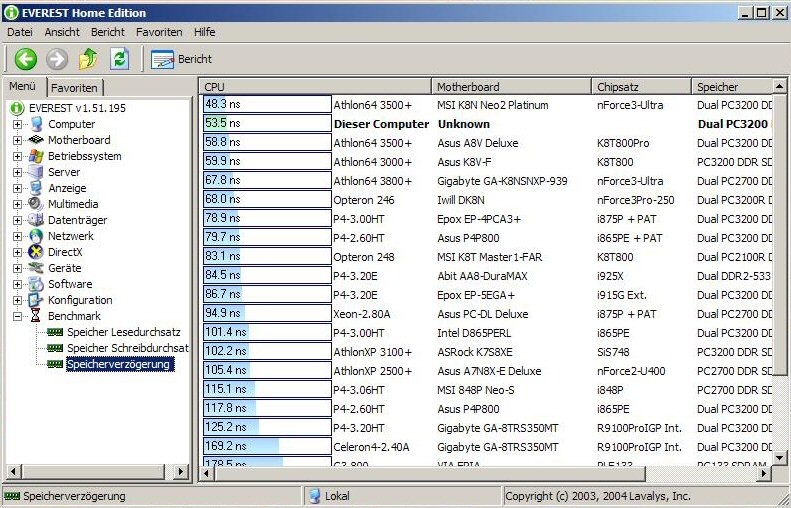Click the Asus A7N8X-E Deluxe cell

[489, 371]
